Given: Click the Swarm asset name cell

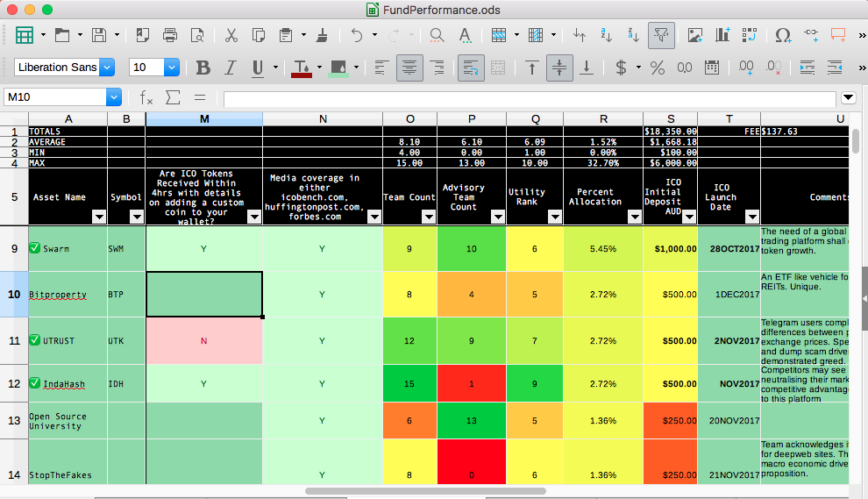Looking at the screenshot, I should click(x=68, y=249).
